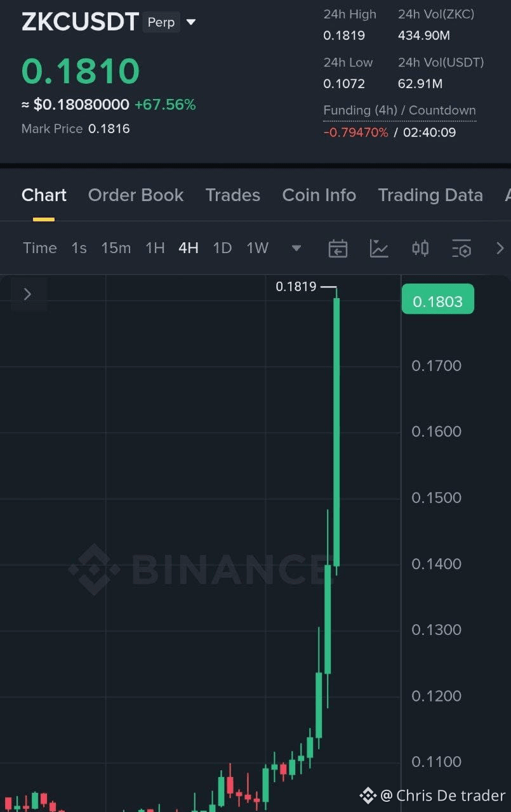Select the 4H interval

[189, 248]
